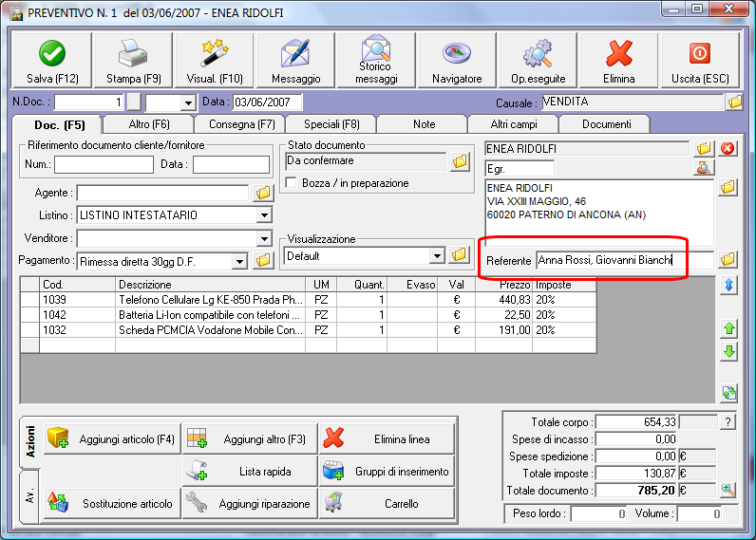Clear customer with red circle X icon
756x540 pixels.
[x=728, y=148]
